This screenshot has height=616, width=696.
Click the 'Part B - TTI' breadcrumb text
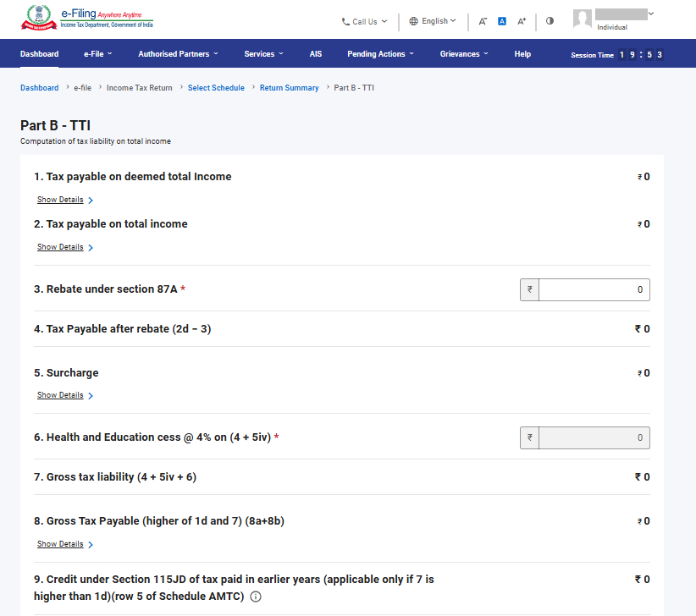click(354, 88)
